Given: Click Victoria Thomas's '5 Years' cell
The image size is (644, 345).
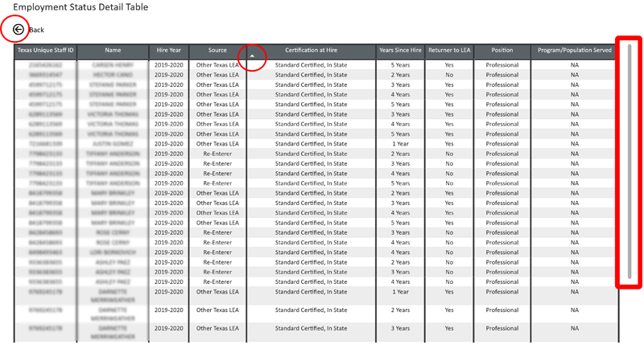Looking at the screenshot, I should pyautogui.click(x=400, y=133).
